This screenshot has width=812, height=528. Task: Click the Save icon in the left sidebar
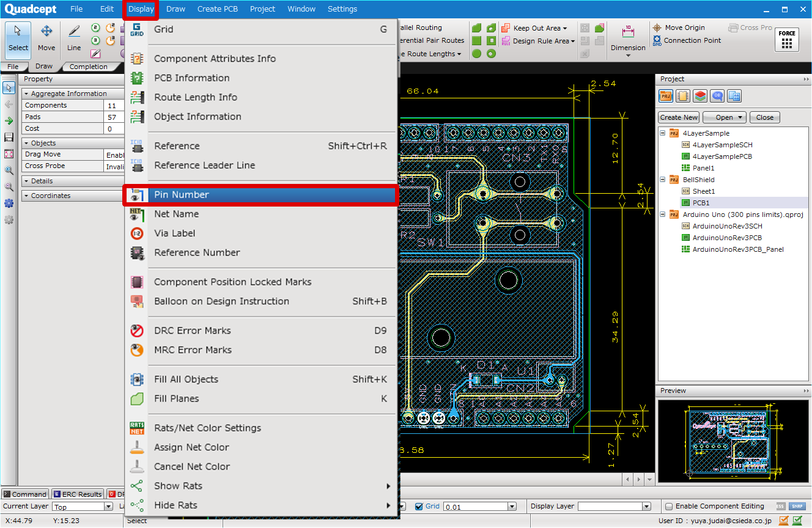tap(8, 137)
